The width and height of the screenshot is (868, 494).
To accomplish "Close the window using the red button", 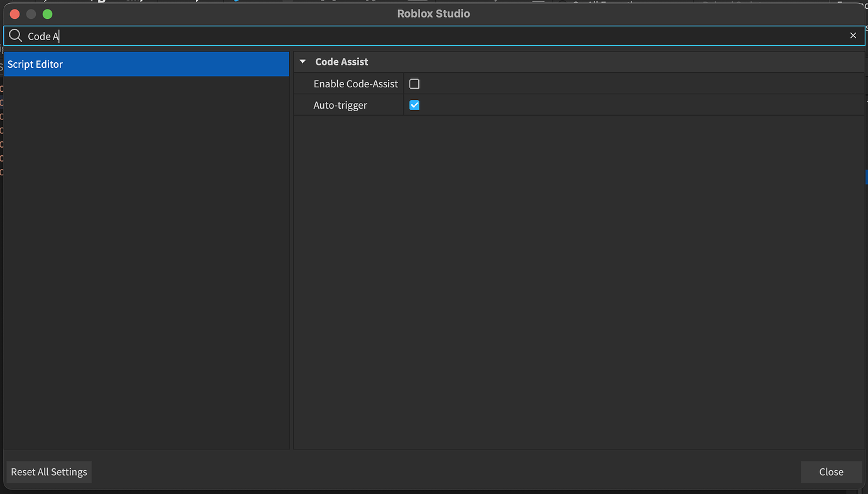I will coord(15,14).
